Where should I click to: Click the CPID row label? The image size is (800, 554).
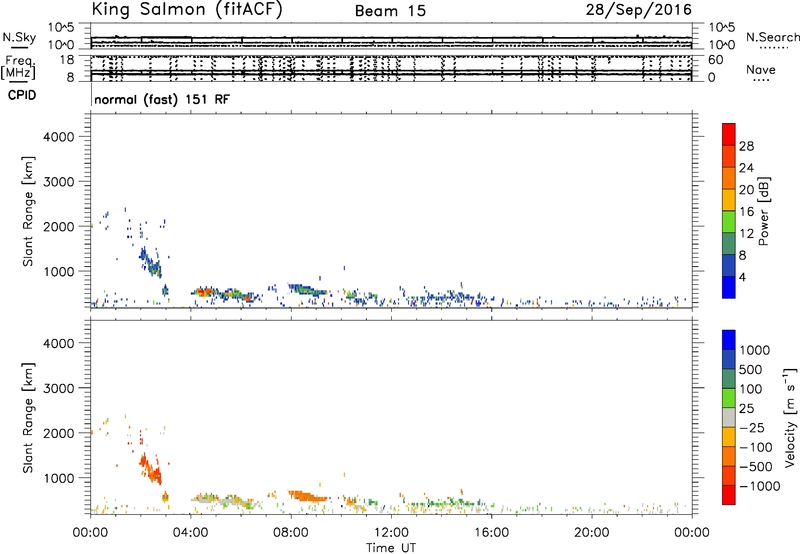tap(22, 95)
